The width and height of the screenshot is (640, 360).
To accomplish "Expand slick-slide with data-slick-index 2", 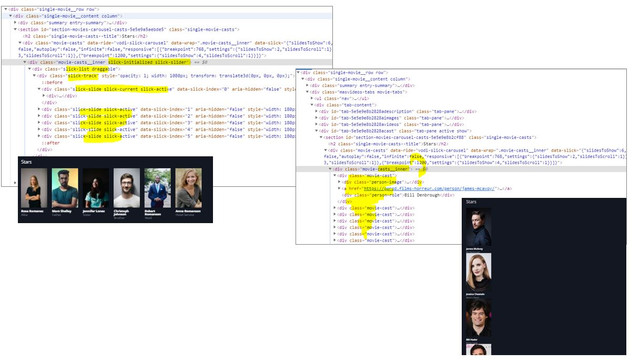I will click(39, 116).
